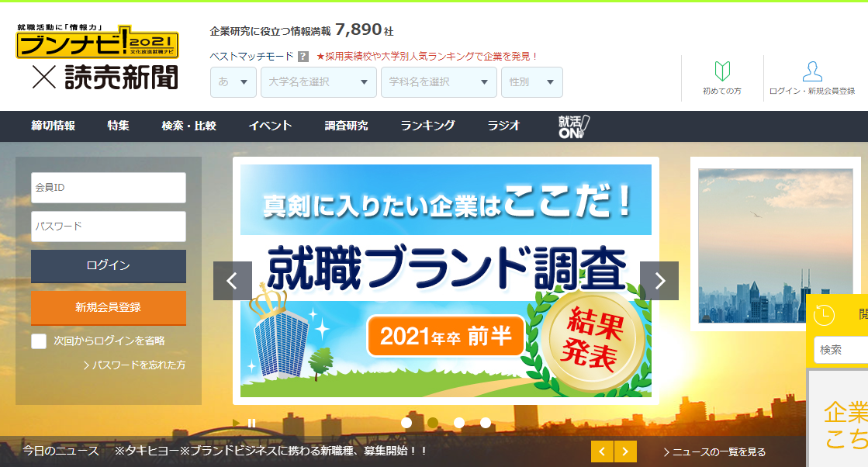Open the あ kana initial dropdown
Viewport: 868px width, 467px height.
[233, 82]
